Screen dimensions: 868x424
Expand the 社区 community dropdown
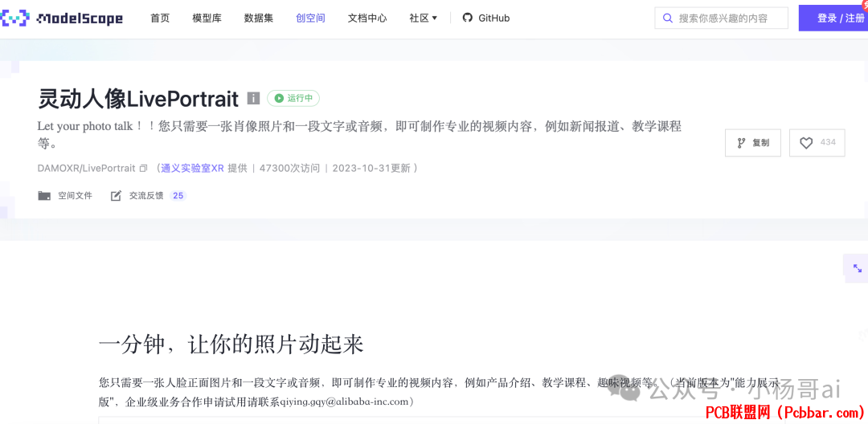point(424,18)
